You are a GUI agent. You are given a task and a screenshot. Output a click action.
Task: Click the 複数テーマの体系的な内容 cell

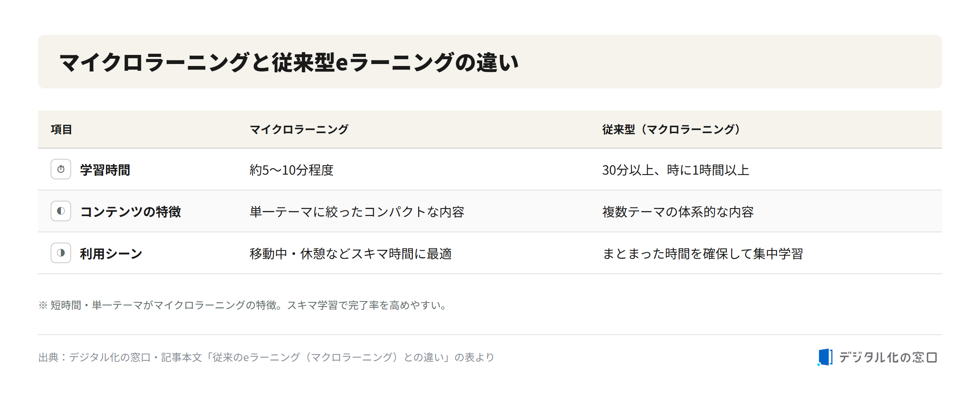tap(678, 212)
